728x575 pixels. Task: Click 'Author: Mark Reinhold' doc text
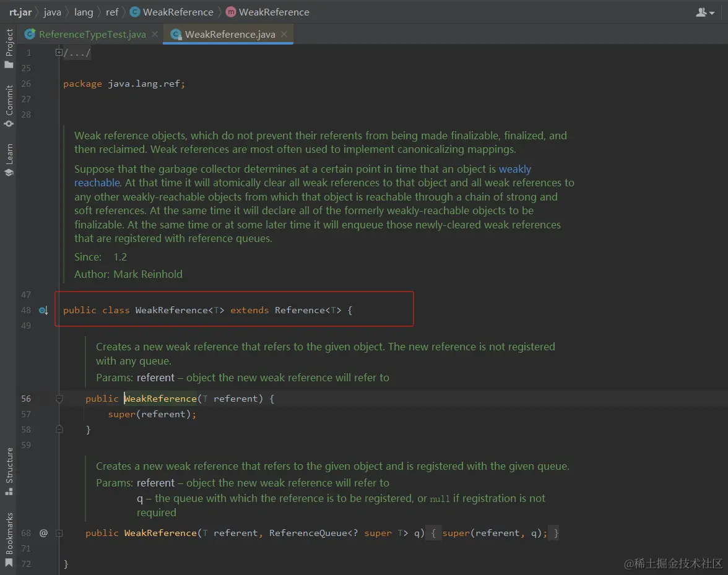click(128, 274)
